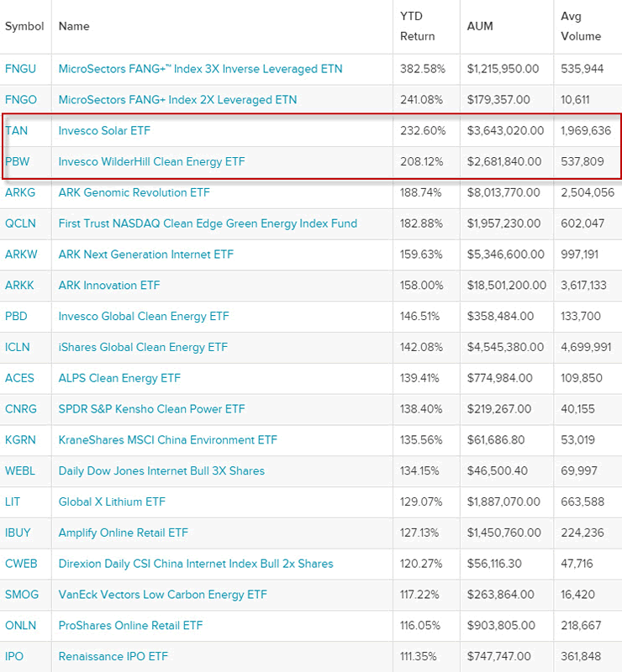Open ALPS Clean Energy ETF link
622x672 pixels.
[119, 378]
